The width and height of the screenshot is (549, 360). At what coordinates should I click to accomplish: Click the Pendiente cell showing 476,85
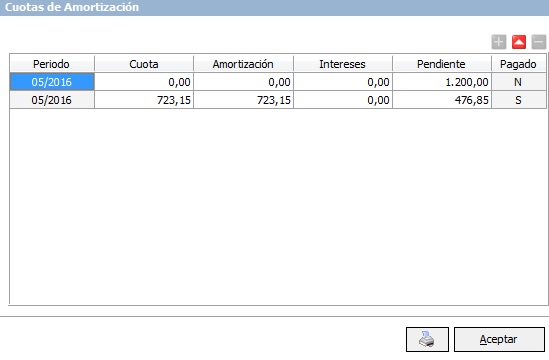point(442,100)
